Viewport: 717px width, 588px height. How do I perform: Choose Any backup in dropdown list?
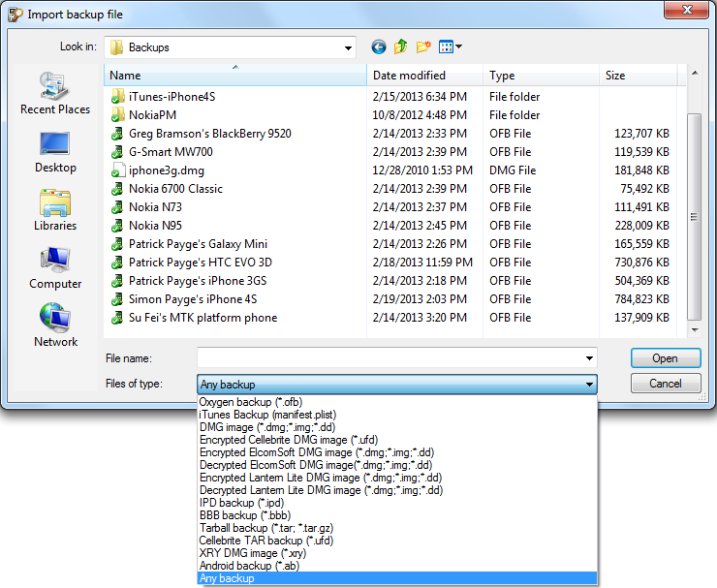tap(397, 578)
